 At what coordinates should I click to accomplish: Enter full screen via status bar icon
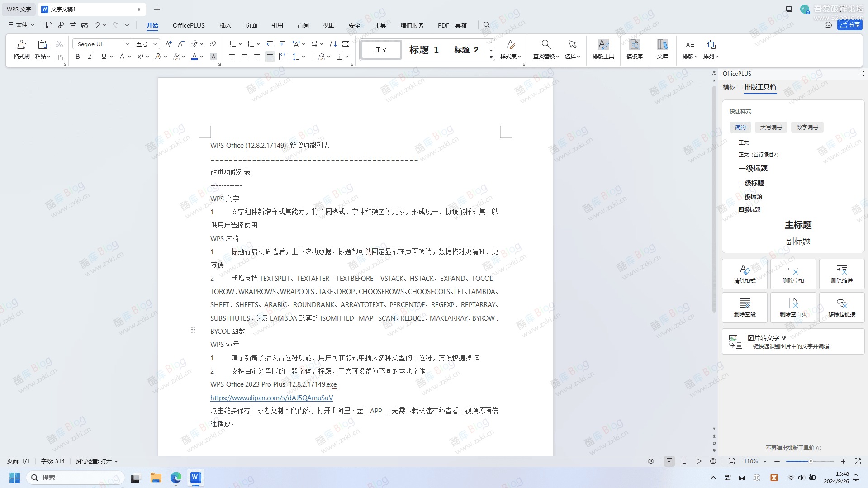tap(858, 461)
